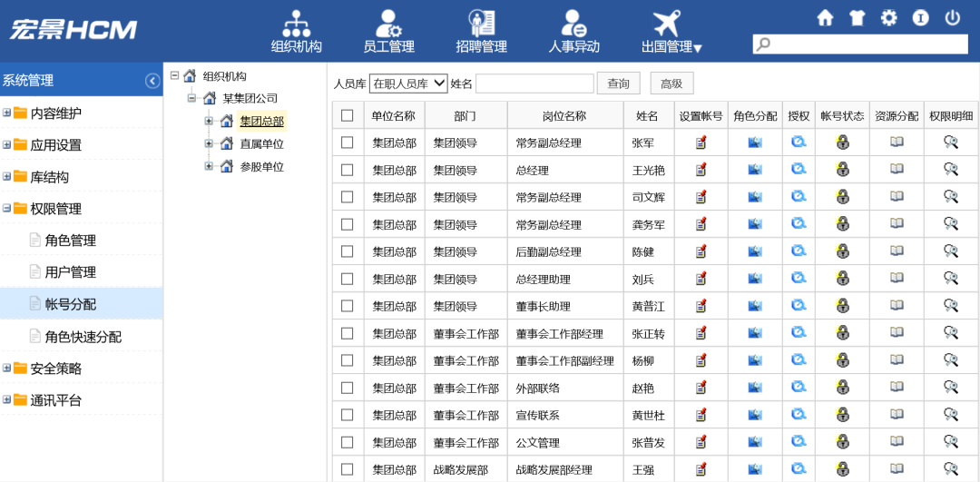980x482 pixels.
Task: Click 权限明细 icon for 刘兵
Action: [x=951, y=279]
